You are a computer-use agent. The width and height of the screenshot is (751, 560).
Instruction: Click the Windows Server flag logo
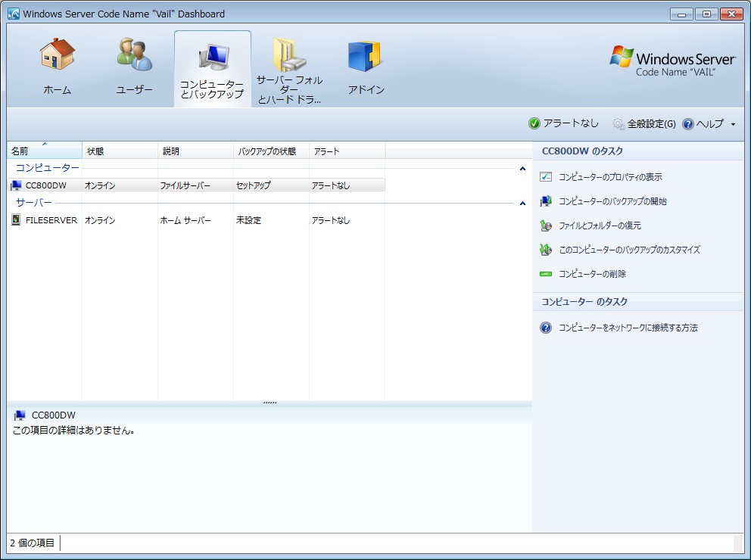[x=622, y=57]
